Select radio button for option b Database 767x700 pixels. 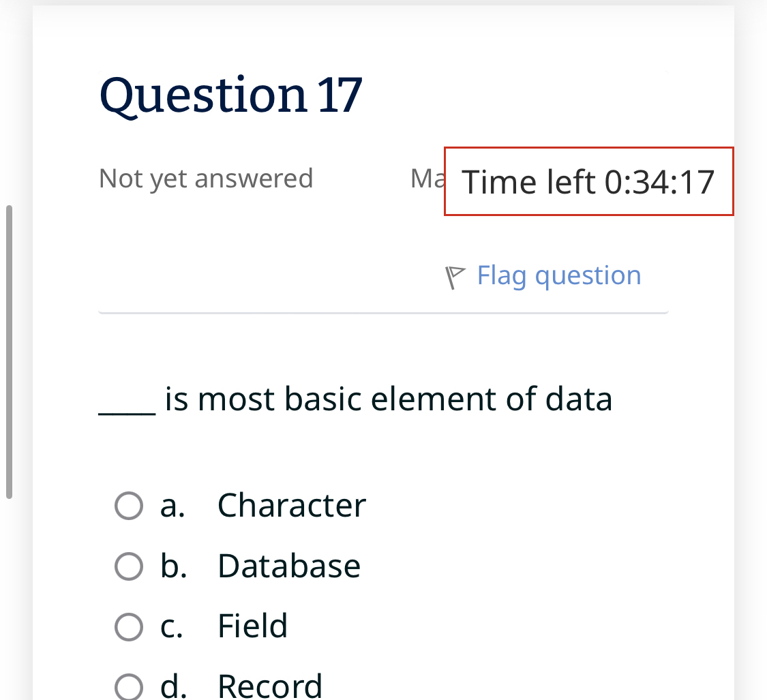coord(128,566)
